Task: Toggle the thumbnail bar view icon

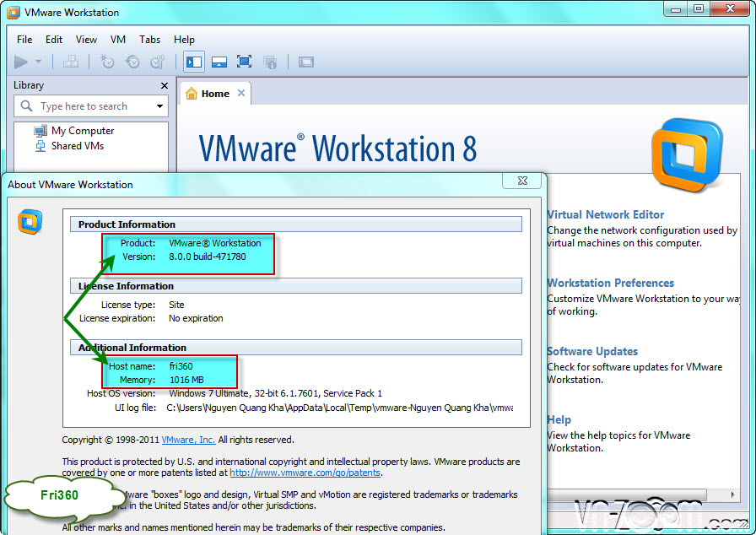Action: [x=219, y=62]
